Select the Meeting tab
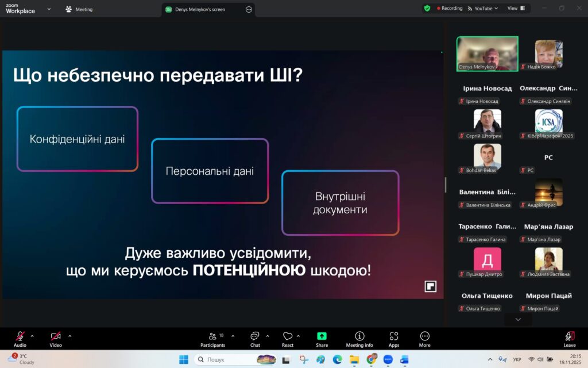This screenshot has height=368, width=588. pos(79,9)
